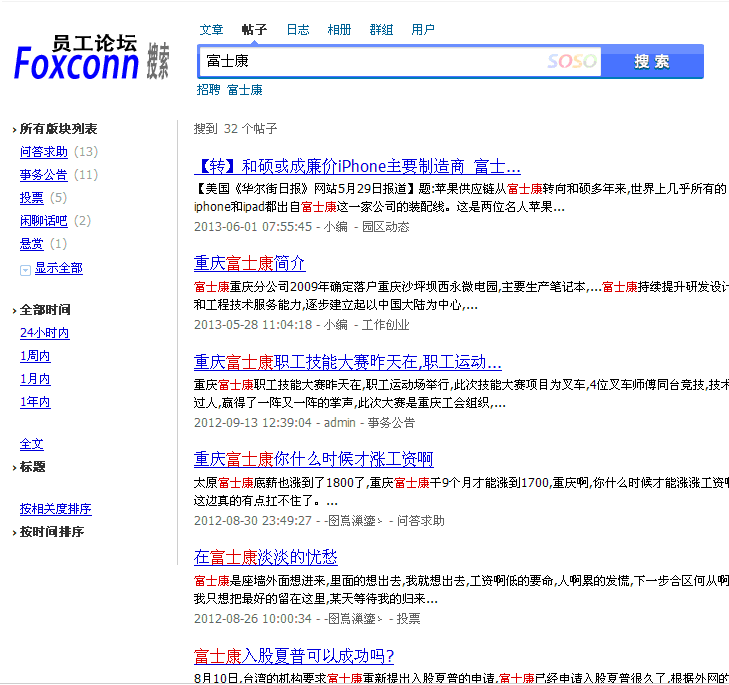
Task: Click 事务公告 board label in third result
Action: click(x=391, y=423)
